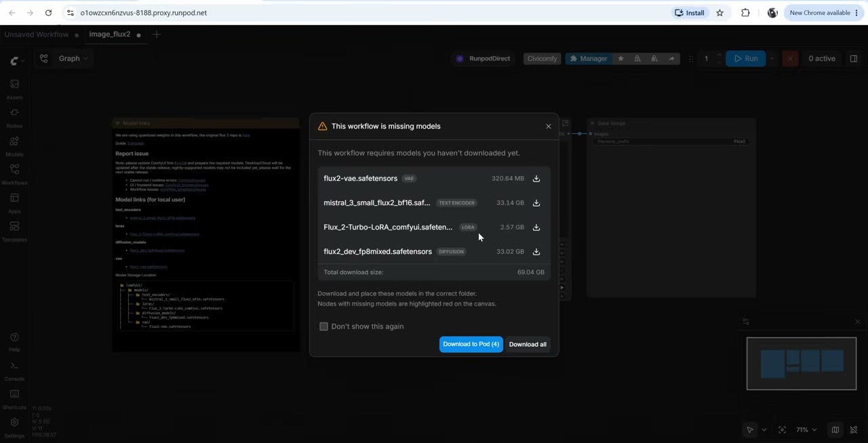Expand the Run options dropdown arrow
Image resolution: width=868 pixels, height=443 pixels.
click(x=772, y=59)
